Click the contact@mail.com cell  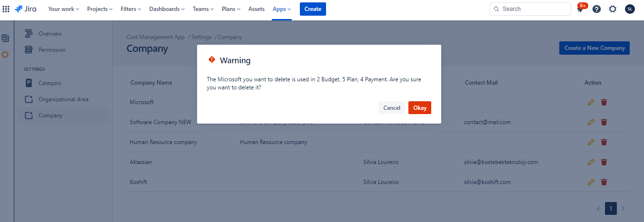click(x=487, y=122)
